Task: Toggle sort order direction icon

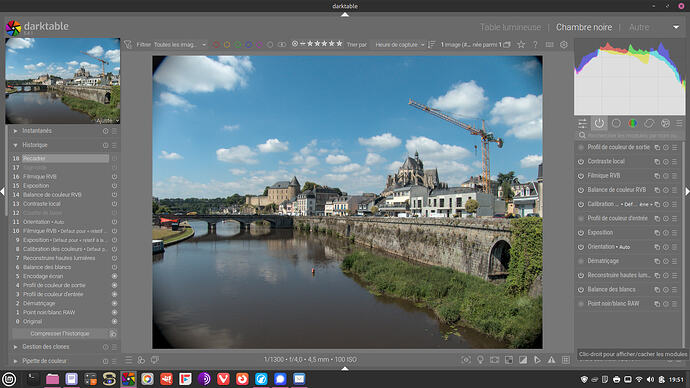Action: point(432,44)
